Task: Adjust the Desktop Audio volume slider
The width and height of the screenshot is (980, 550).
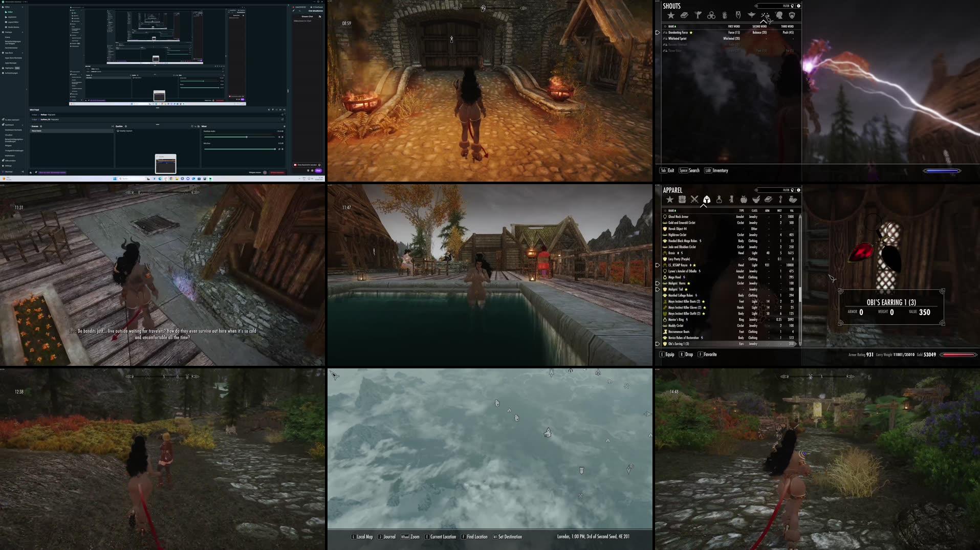Action: (239, 137)
